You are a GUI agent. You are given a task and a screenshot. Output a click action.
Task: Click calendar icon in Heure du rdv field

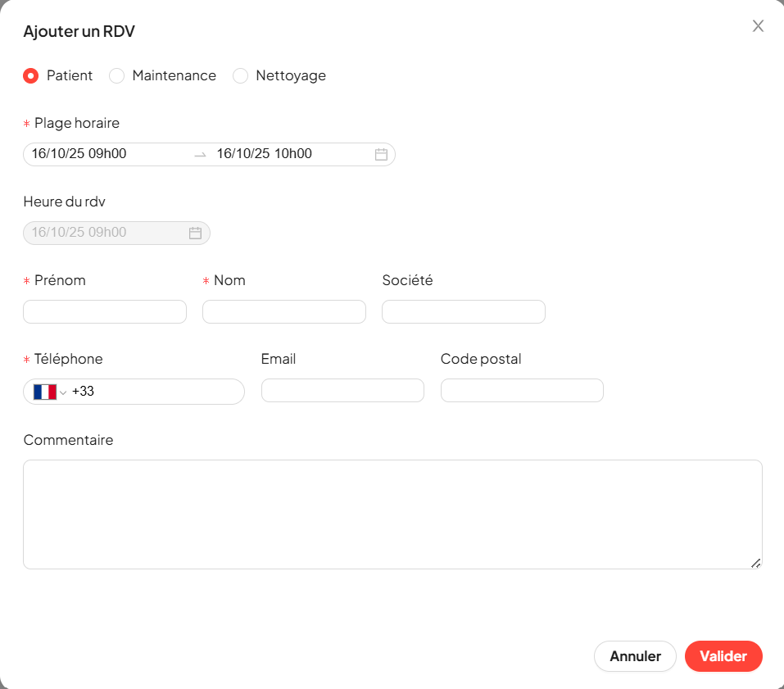pyautogui.click(x=195, y=233)
